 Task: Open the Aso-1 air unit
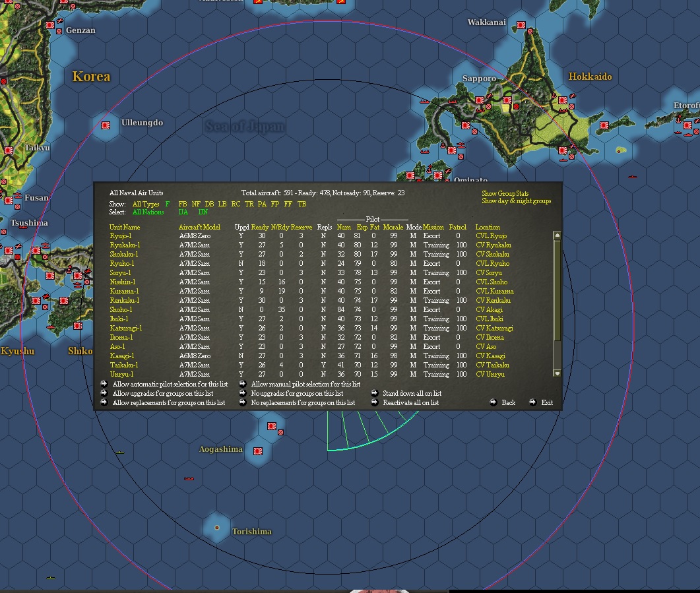click(x=117, y=346)
